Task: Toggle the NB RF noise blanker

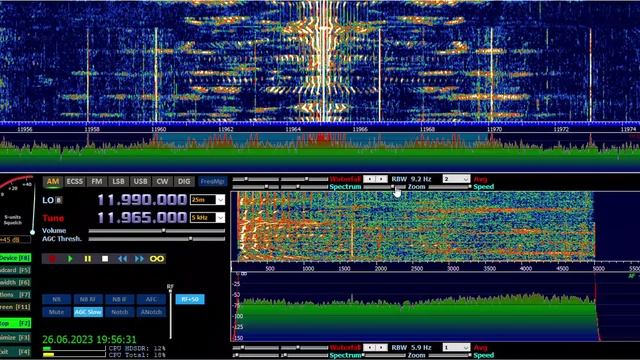Action: click(88, 299)
